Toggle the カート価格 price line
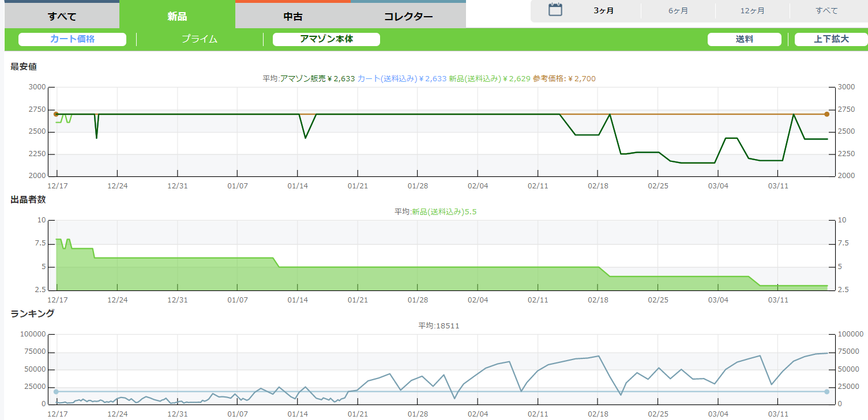This screenshot has height=420, width=868. (72, 39)
